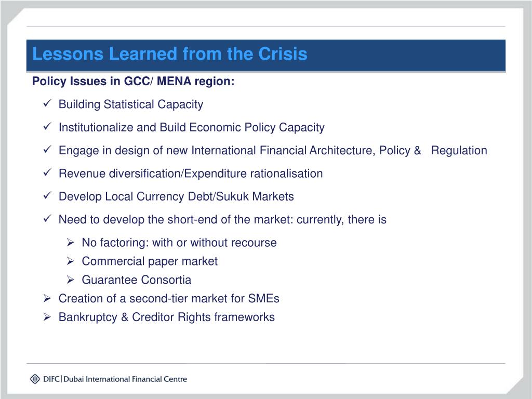
Task: Click 'Commercial paper market' sub-bullet text
Action: coord(150,261)
